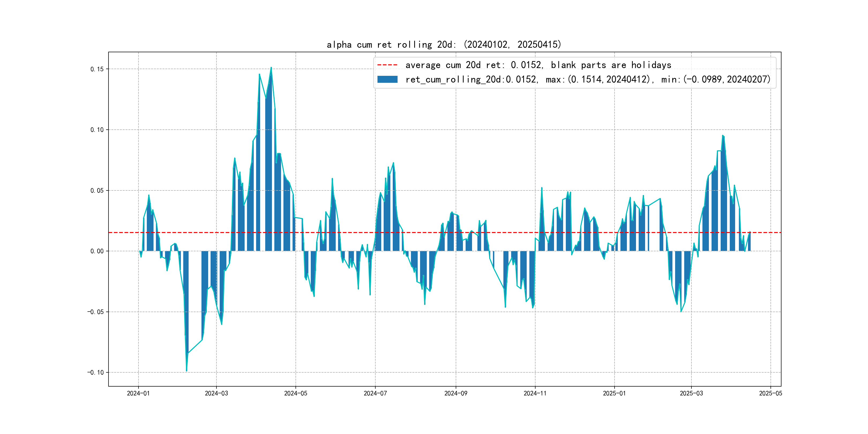
Task: Click the blue bar legend swatch
Action: tap(387, 80)
